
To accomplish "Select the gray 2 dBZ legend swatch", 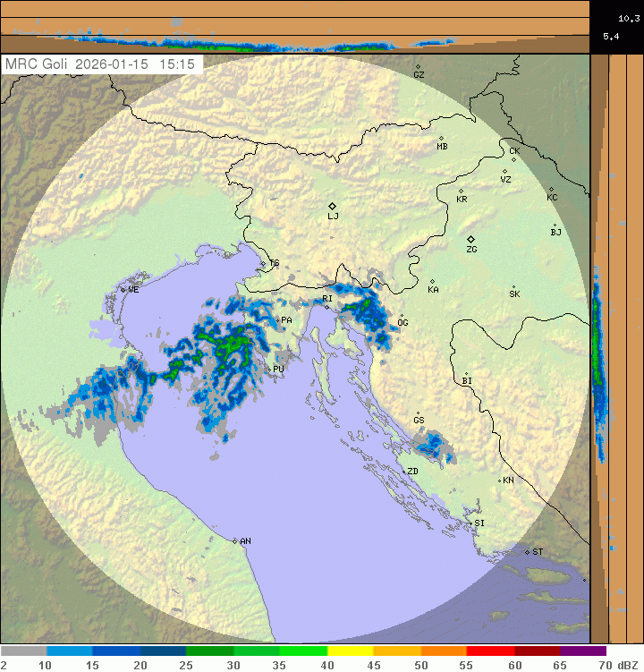I will click(x=23, y=651).
